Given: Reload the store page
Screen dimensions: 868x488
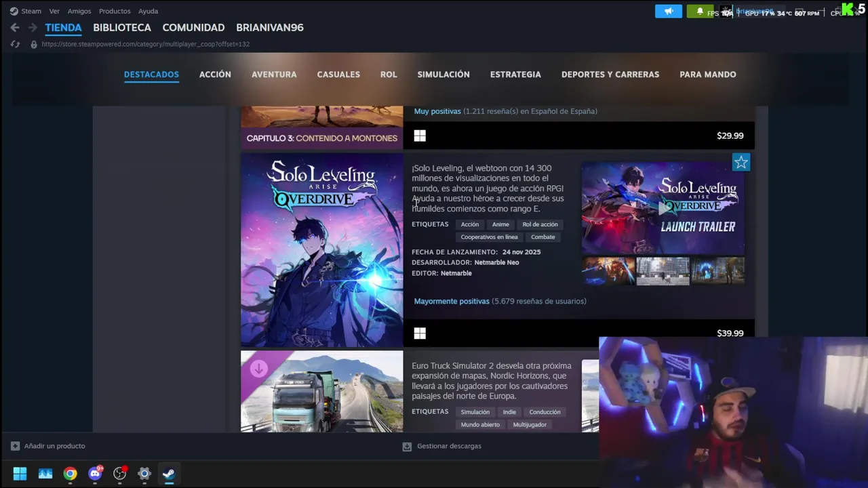Looking at the screenshot, I should (15, 44).
